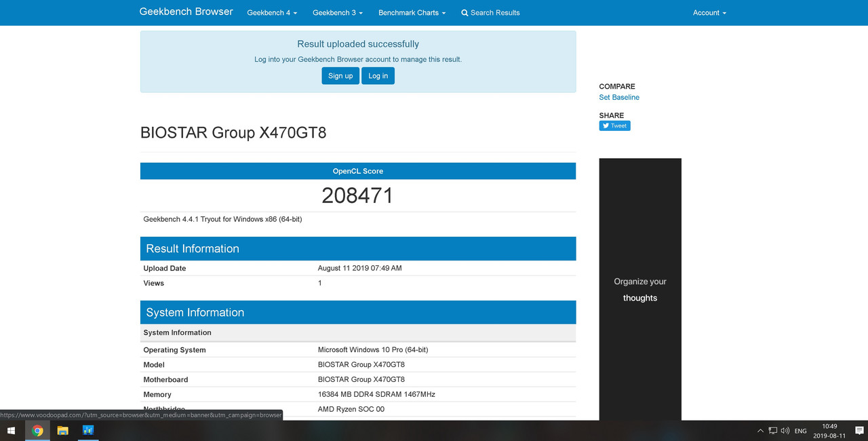Open the blue taskbar app next to Explorer
868x441 pixels.
click(87, 430)
